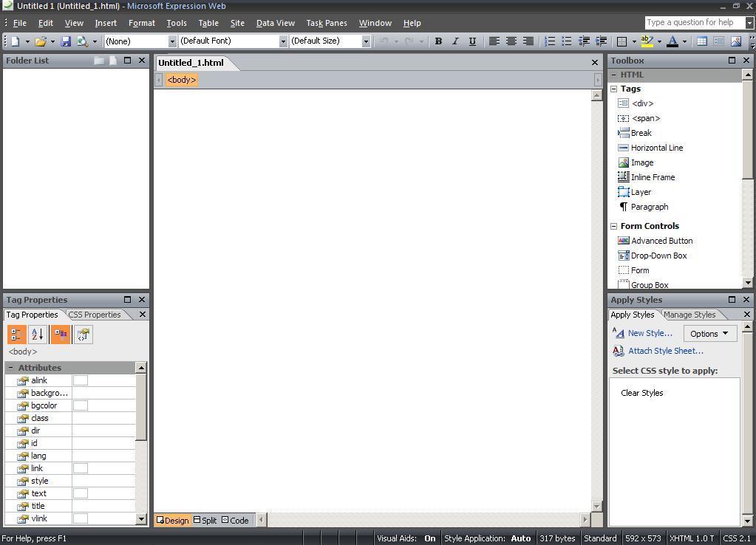Screen dimensions: 756x545
Task: Click New Folder icon in Folder List
Action: pyautogui.click(x=99, y=61)
